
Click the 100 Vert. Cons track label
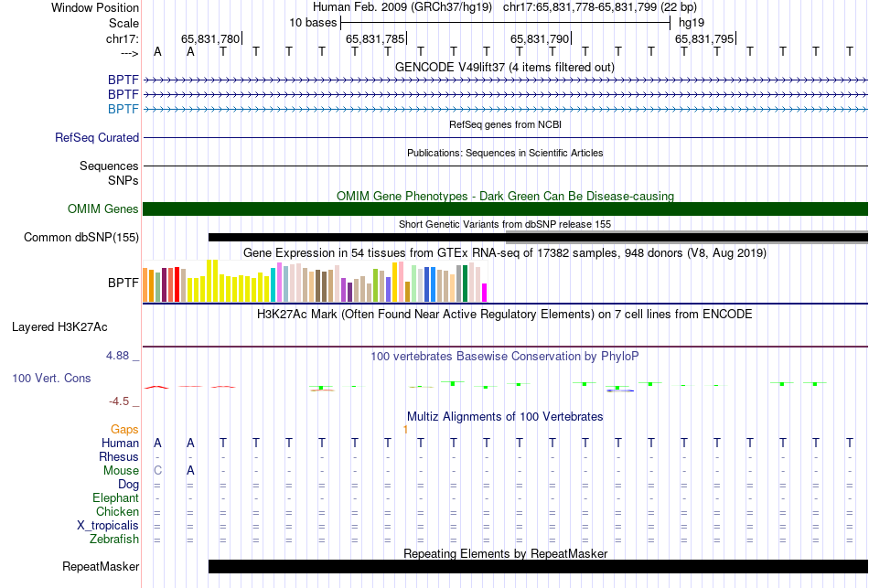coord(51,378)
